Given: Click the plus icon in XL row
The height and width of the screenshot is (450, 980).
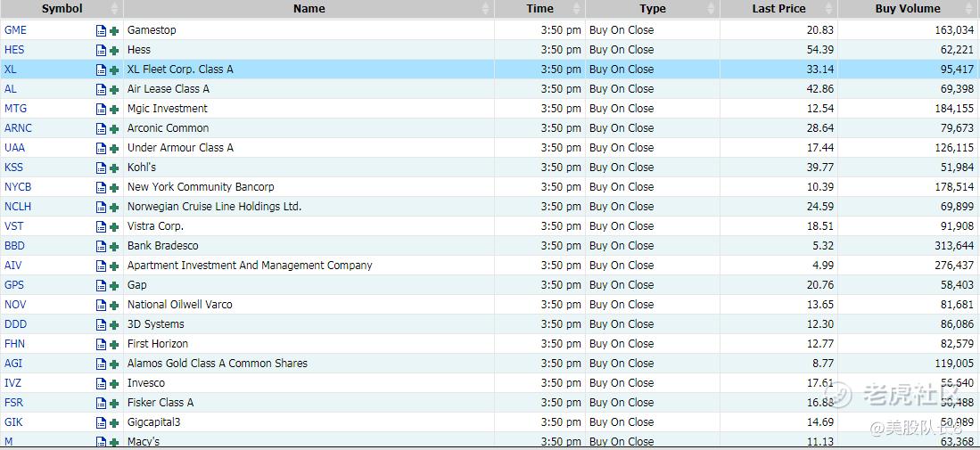Looking at the screenshot, I should (114, 70).
